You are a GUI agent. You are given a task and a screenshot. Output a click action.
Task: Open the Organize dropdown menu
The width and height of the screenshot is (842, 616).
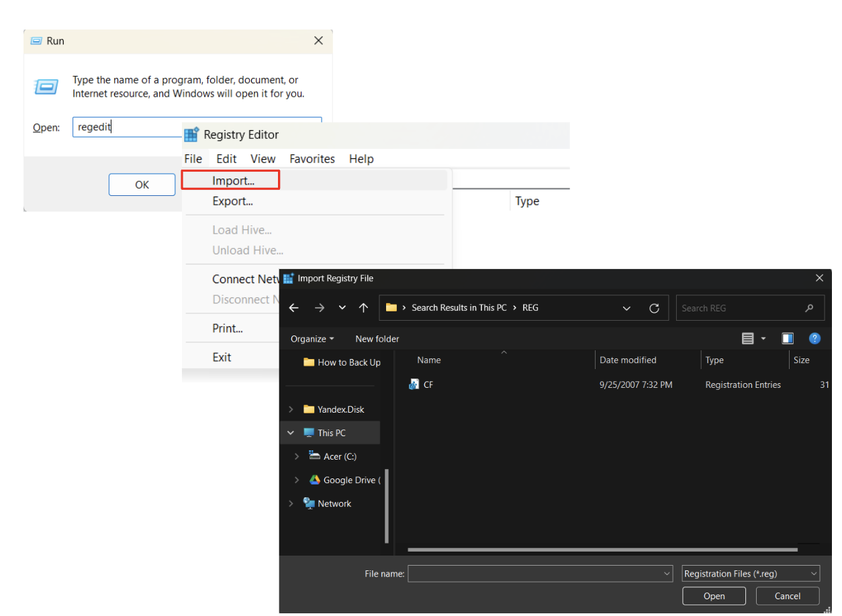[309, 339]
